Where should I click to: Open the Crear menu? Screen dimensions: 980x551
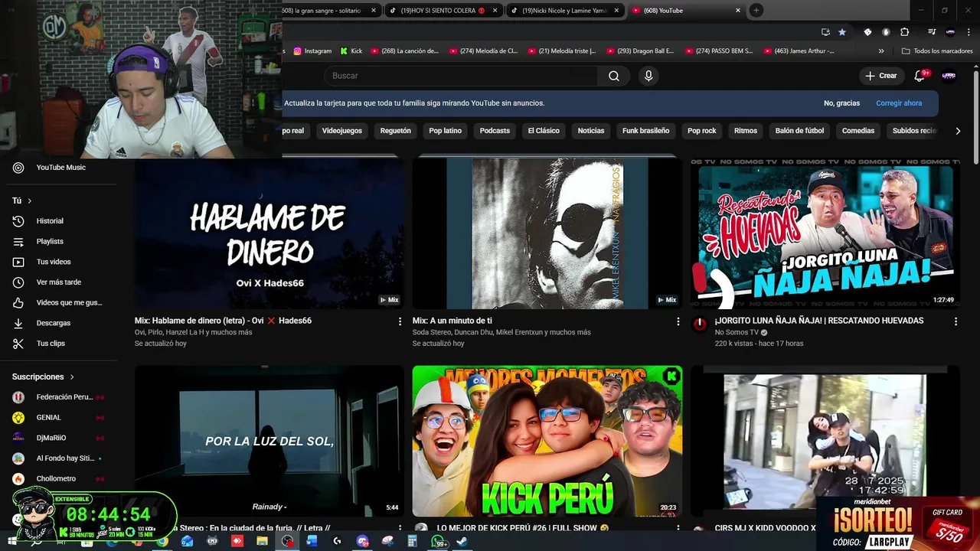880,76
